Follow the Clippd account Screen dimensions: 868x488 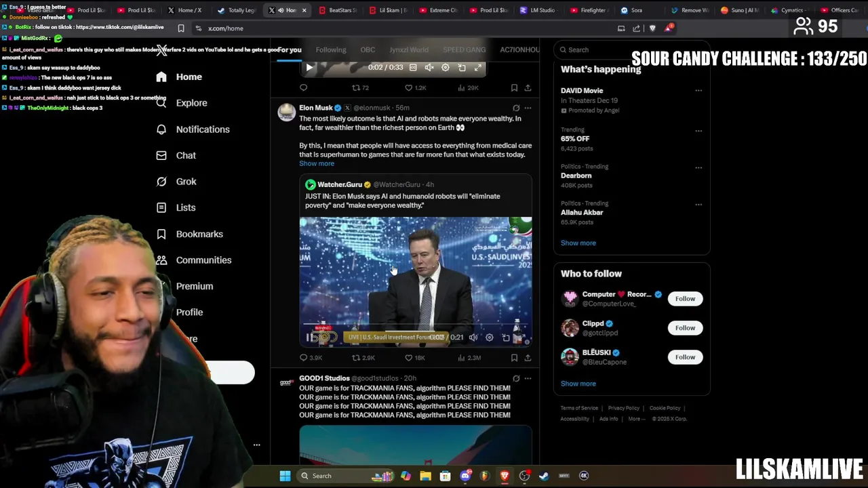(x=685, y=328)
